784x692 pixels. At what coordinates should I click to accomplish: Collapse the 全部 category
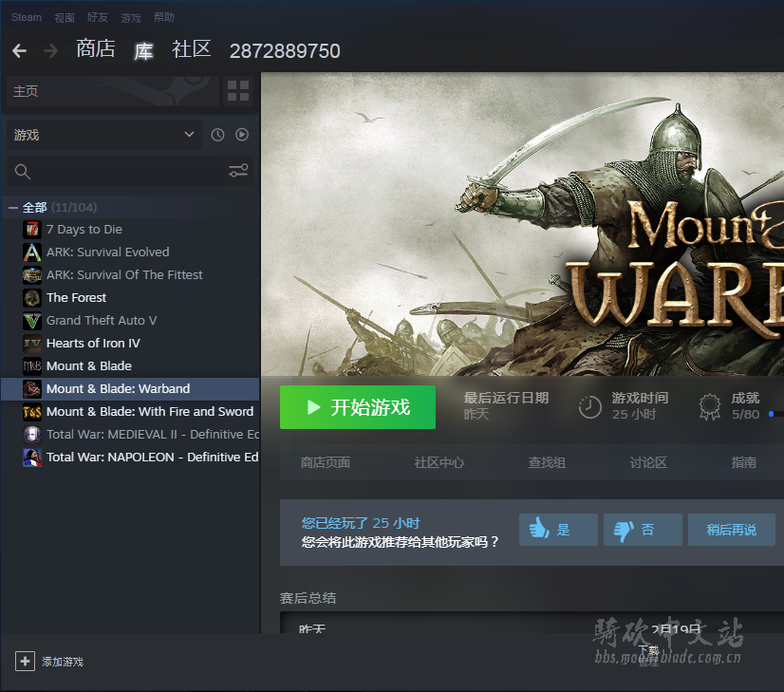pos(12,208)
